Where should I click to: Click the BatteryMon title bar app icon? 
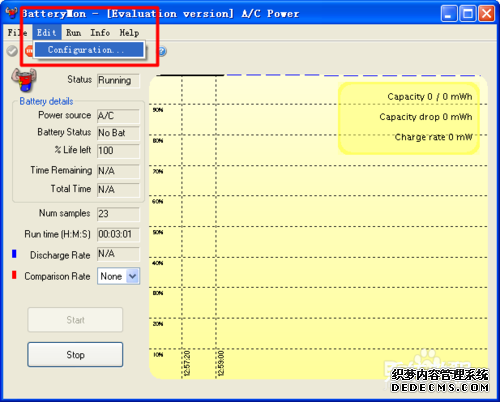tap(12, 13)
